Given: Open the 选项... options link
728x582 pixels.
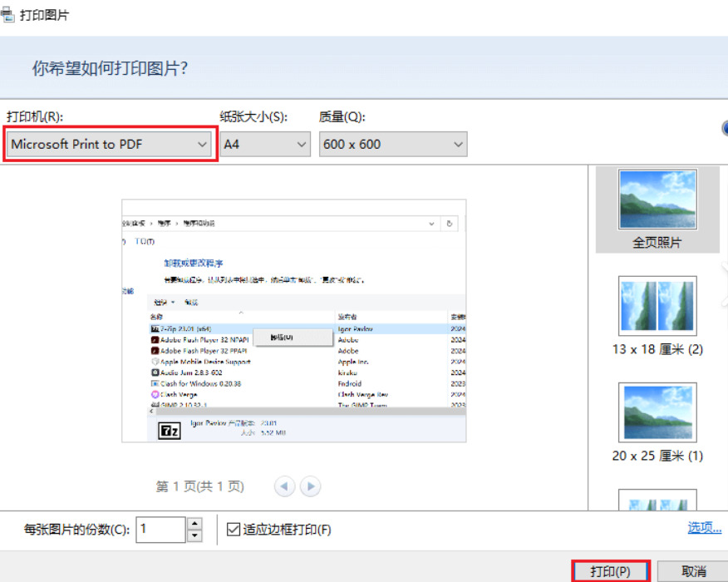Looking at the screenshot, I should click(x=705, y=527).
